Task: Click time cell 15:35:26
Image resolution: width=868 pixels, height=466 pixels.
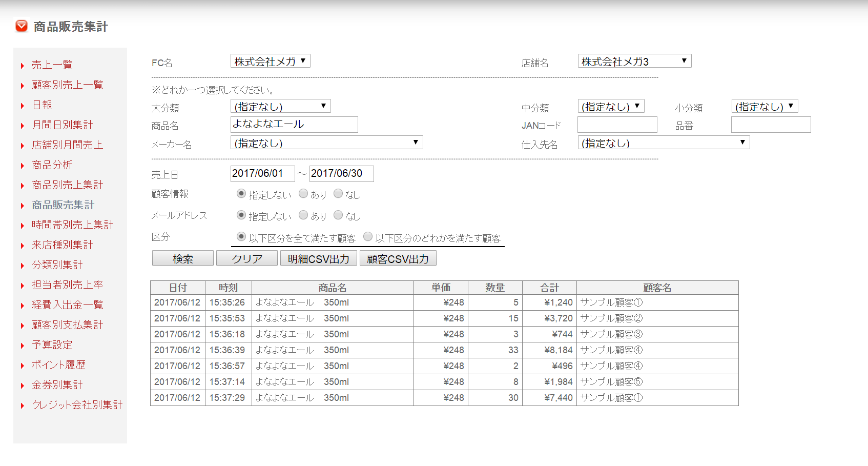Action: point(228,302)
